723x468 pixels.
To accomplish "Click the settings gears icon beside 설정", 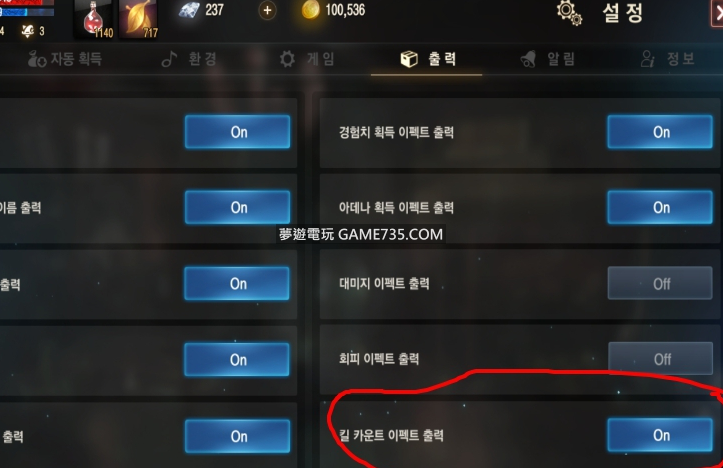I will click(569, 12).
